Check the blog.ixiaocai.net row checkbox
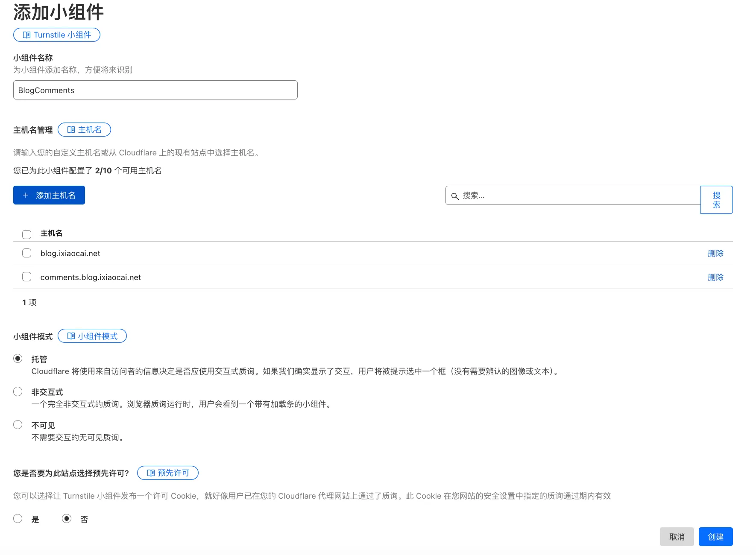Viewport: 756px width, 555px height. click(27, 253)
